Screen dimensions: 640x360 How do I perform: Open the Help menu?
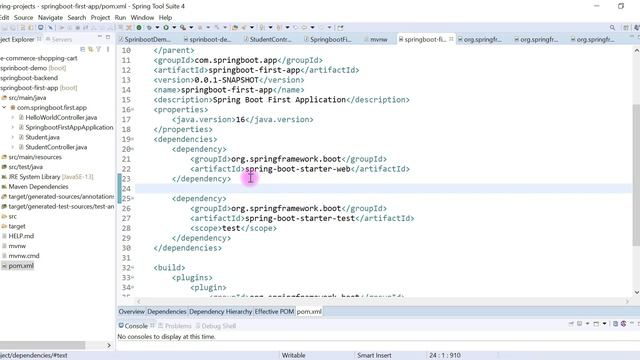point(165,18)
